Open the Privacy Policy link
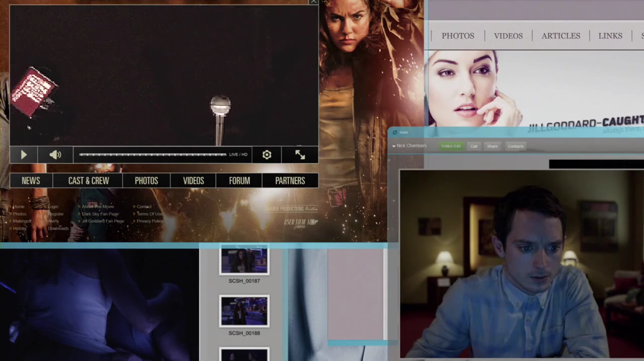The width and height of the screenshot is (644, 361). tap(150, 221)
